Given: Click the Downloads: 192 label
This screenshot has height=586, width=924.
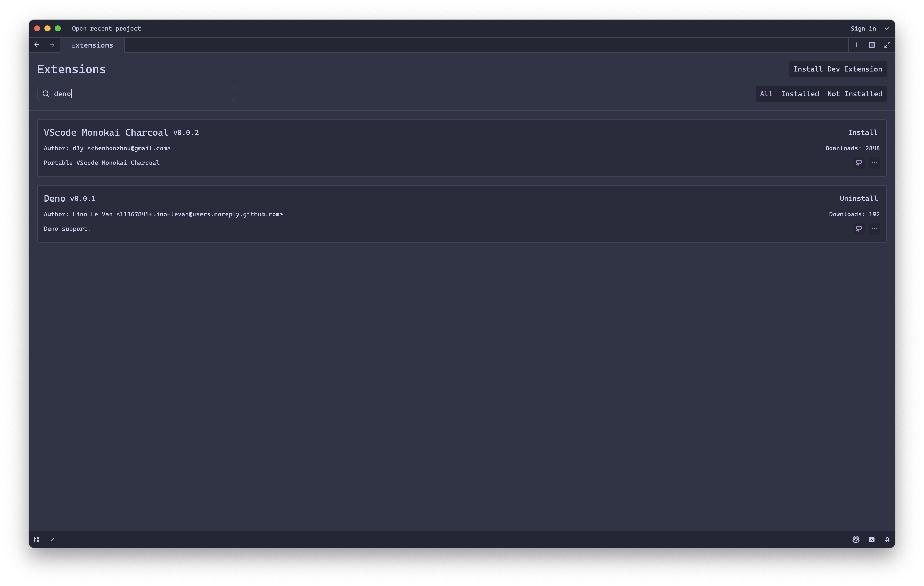Looking at the screenshot, I should pyautogui.click(x=854, y=214).
